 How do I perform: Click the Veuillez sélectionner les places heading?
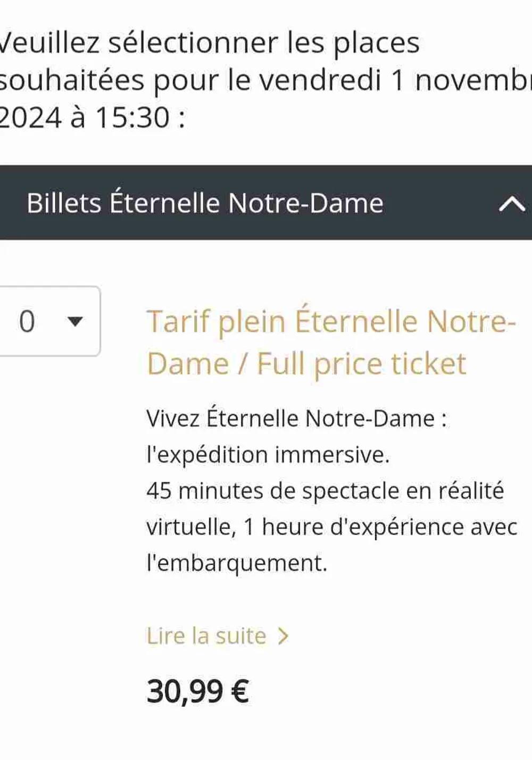pos(210,43)
